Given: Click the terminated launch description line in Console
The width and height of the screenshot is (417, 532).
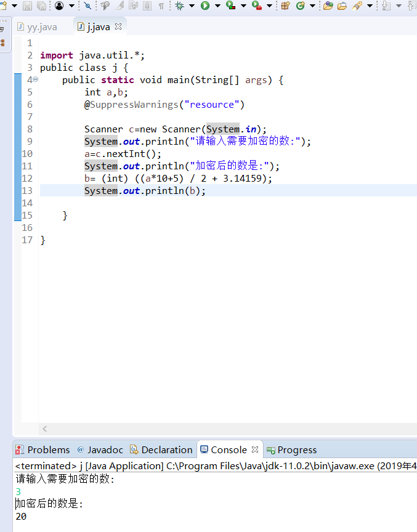Looking at the screenshot, I should click(x=216, y=466).
